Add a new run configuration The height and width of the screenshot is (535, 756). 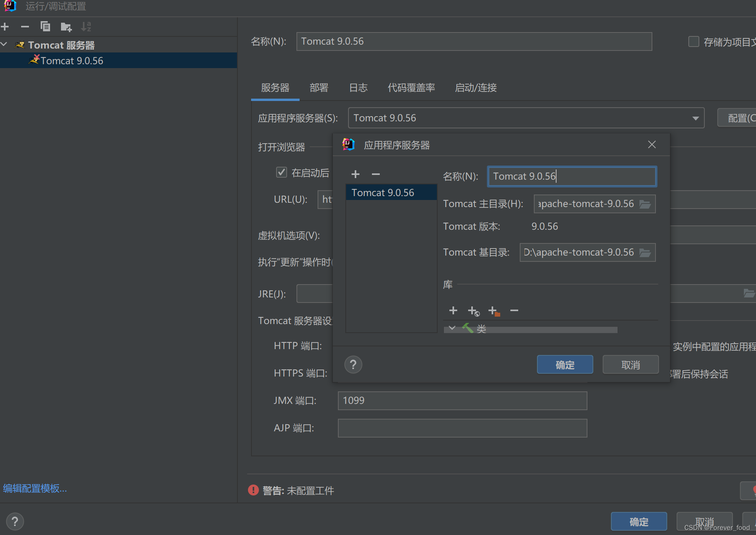click(x=5, y=27)
